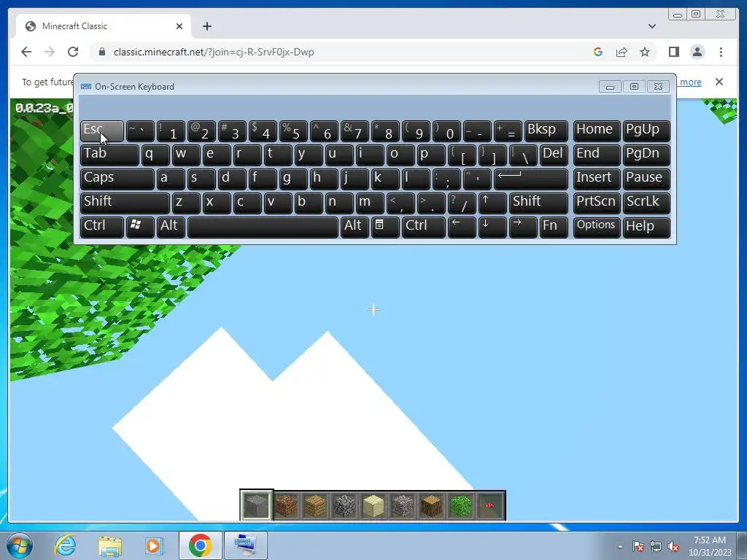The width and height of the screenshot is (747, 560).
Task: Click the Windows logo key on keyboard
Action: [x=140, y=227]
